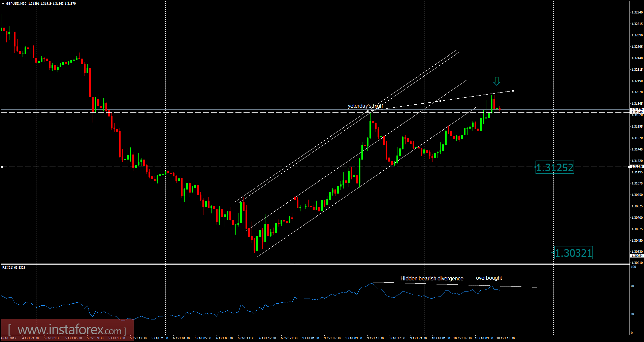644x342 pixels.
Task: Click the 9 Oct 01:30 time label
Action: [311, 338]
